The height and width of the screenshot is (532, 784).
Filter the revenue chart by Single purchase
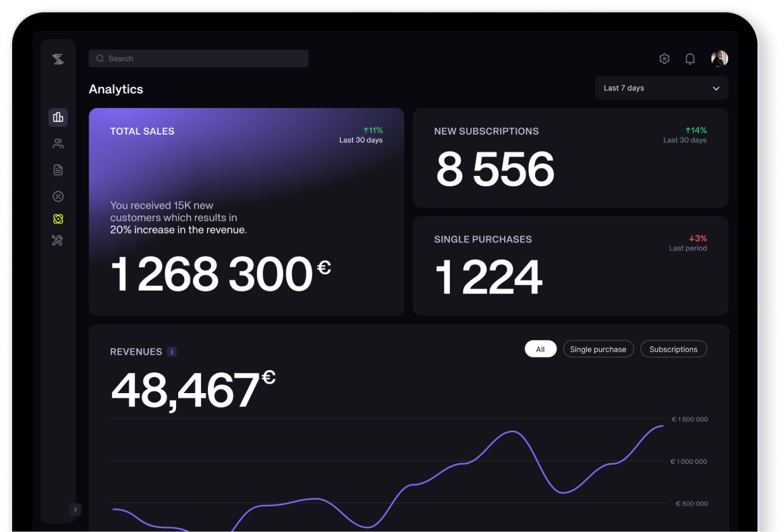598,349
